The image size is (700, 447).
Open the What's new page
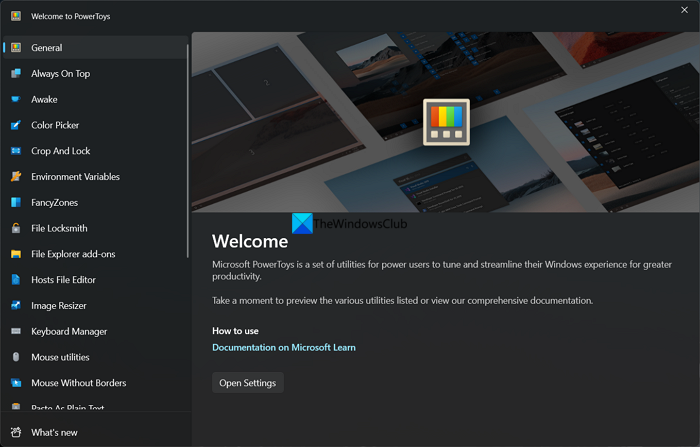[x=95, y=432]
